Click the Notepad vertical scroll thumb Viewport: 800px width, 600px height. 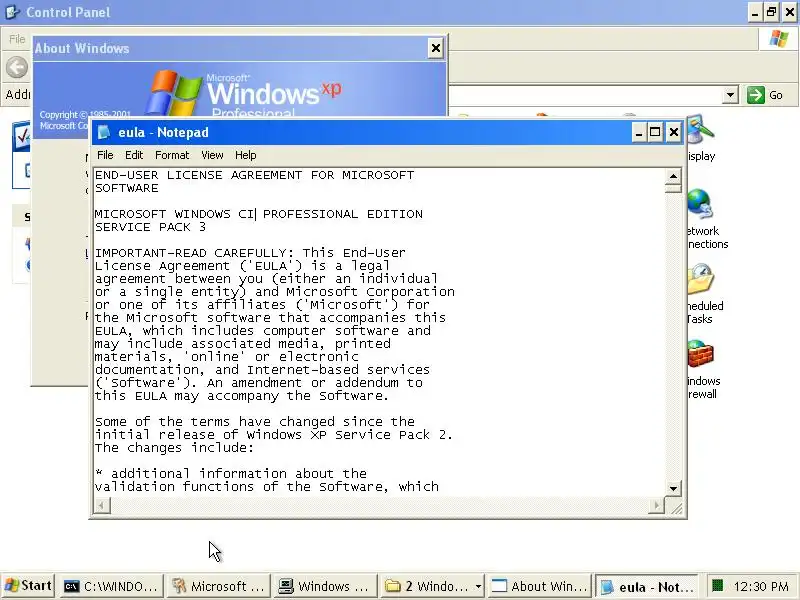(673, 188)
